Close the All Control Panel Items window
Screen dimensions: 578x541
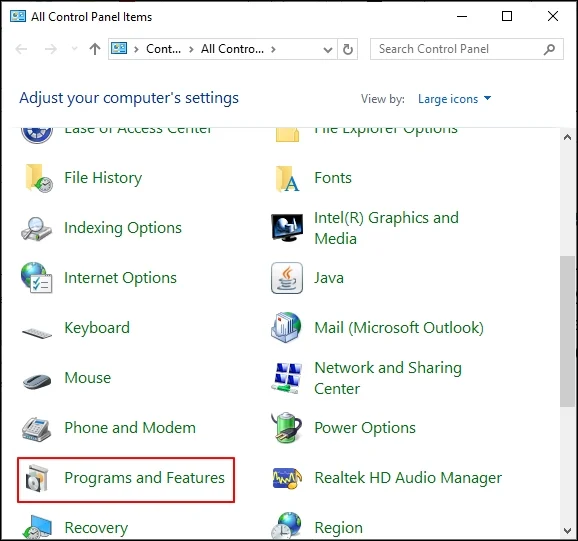click(x=553, y=16)
